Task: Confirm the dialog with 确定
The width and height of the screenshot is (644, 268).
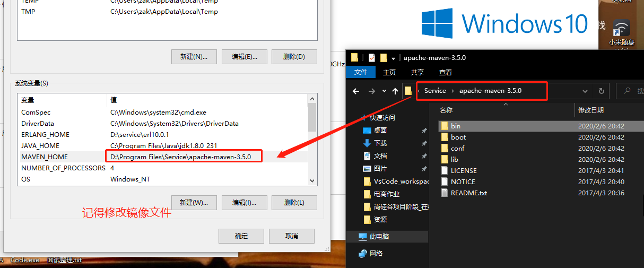Action: tap(241, 236)
